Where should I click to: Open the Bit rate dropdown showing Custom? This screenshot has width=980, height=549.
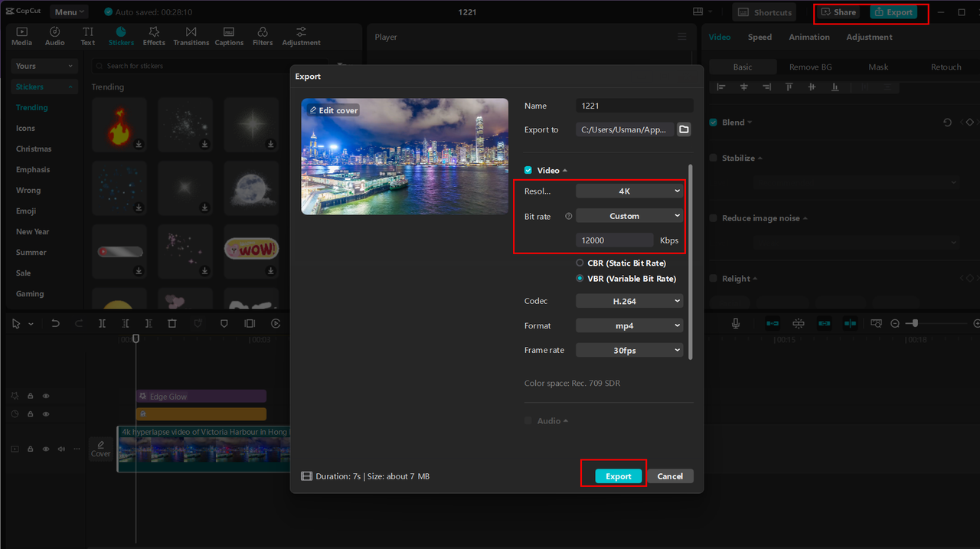pyautogui.click(x=629, y=216)
